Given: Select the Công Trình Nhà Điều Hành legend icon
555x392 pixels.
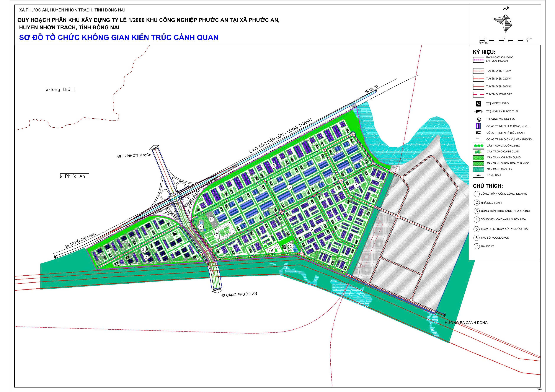Looking at the screenshot, I should (x=478, y=133).
